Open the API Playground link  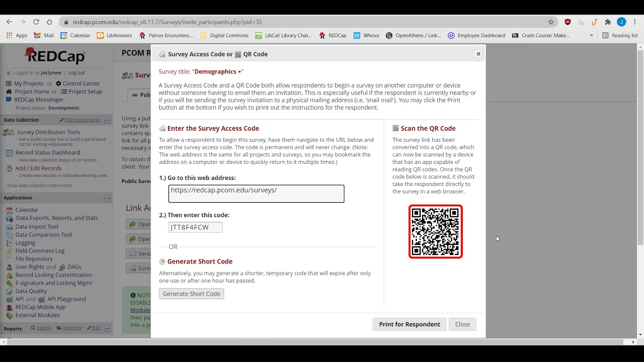tap(66, 299)
